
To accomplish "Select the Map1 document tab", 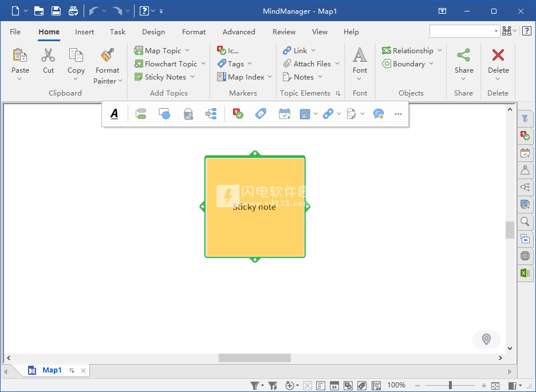I will tap(52, 370).
